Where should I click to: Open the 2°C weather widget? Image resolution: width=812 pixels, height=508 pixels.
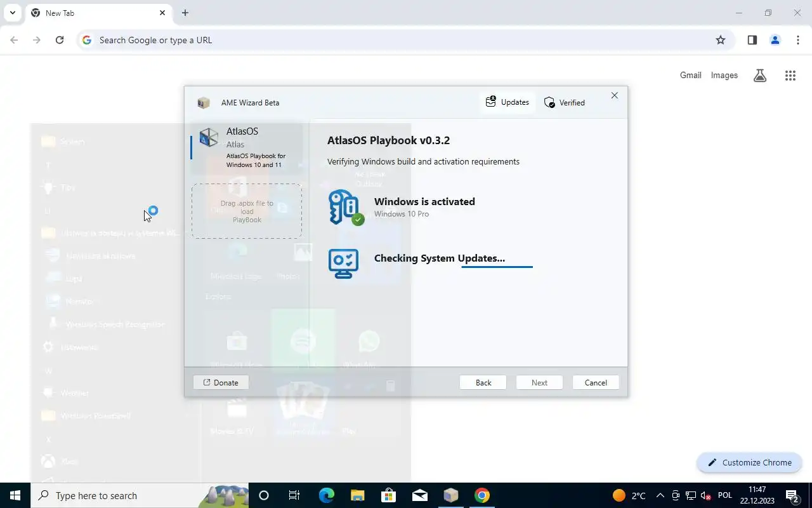629,495
